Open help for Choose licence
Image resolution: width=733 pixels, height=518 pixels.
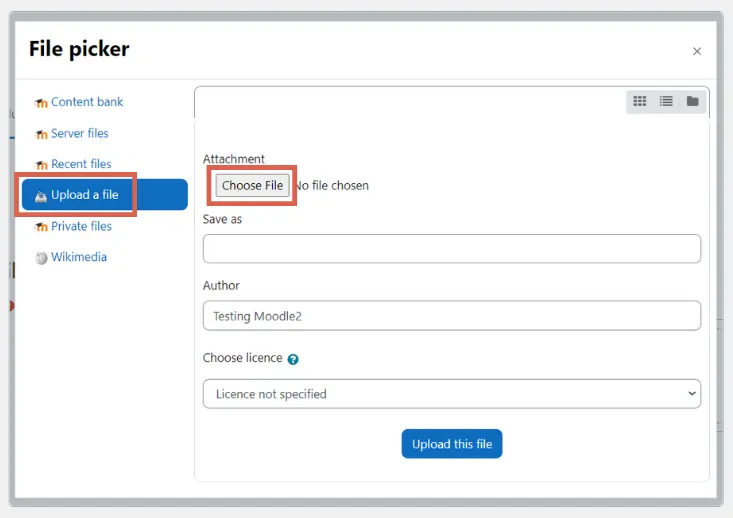[x=293, y=359]
